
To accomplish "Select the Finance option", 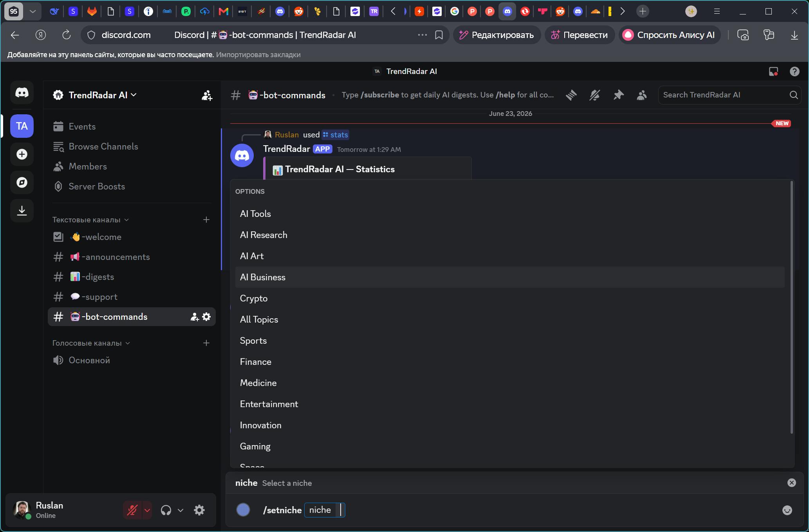I will point(510,362).
